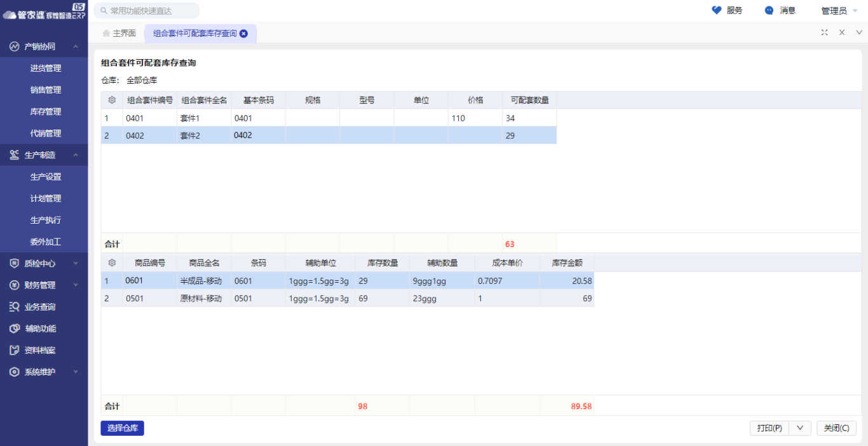This screenshot has width=868, height=446.
Task: Click the 业务查询 sidebar icon
Action: pyautogui.click(x=14, y=307)
